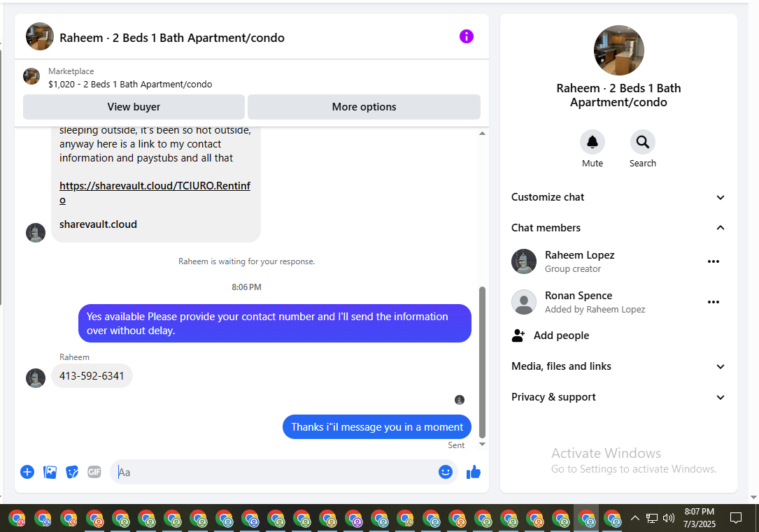Open the GIF picker
759x532 pixels.
pos(94,472)
